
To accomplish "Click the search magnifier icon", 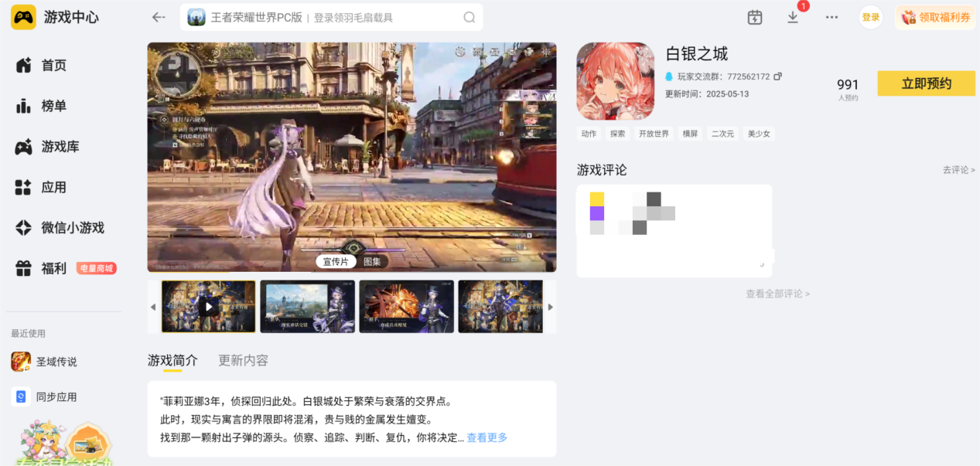I will click(470, 17).
